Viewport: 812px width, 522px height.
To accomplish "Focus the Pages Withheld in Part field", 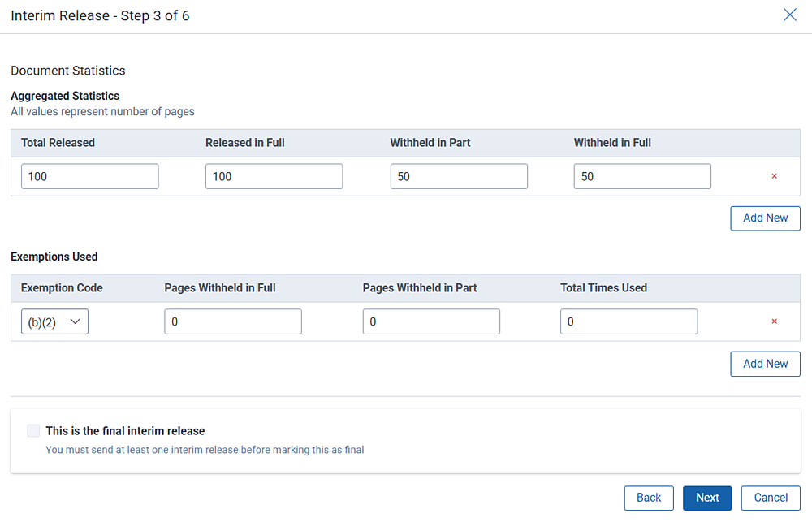I will pos(431,321).
